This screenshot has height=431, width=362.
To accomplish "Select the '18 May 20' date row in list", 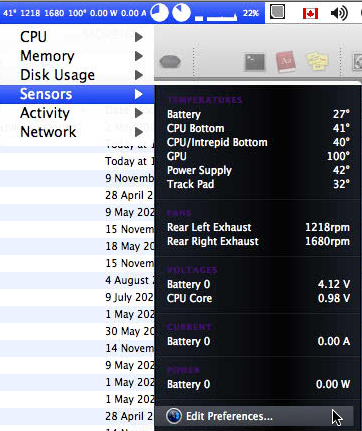I will pyautogui.click(x=77, y=246).
